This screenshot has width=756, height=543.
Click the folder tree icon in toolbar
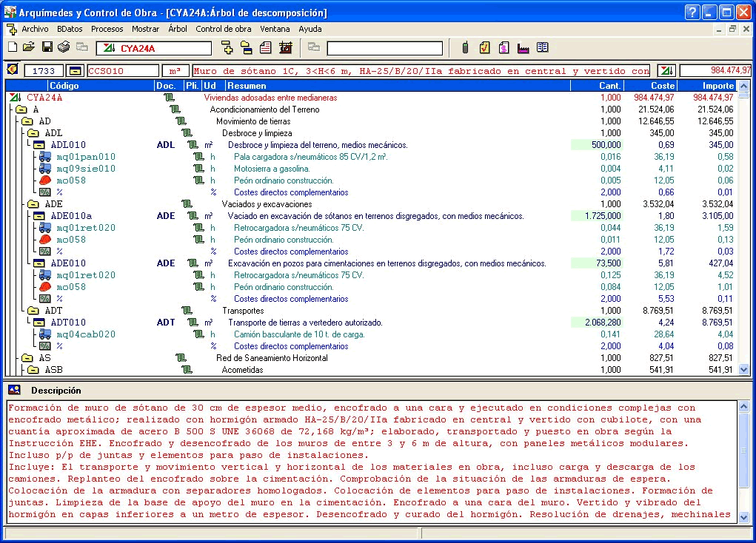click(246, 47)
